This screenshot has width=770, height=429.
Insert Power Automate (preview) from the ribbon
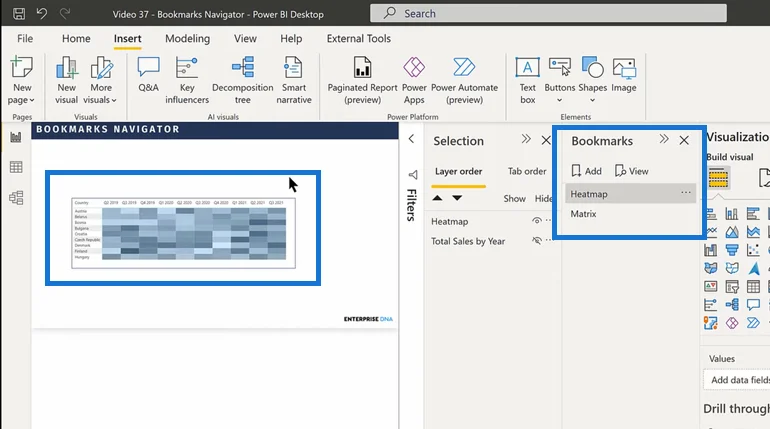[464, 80]
